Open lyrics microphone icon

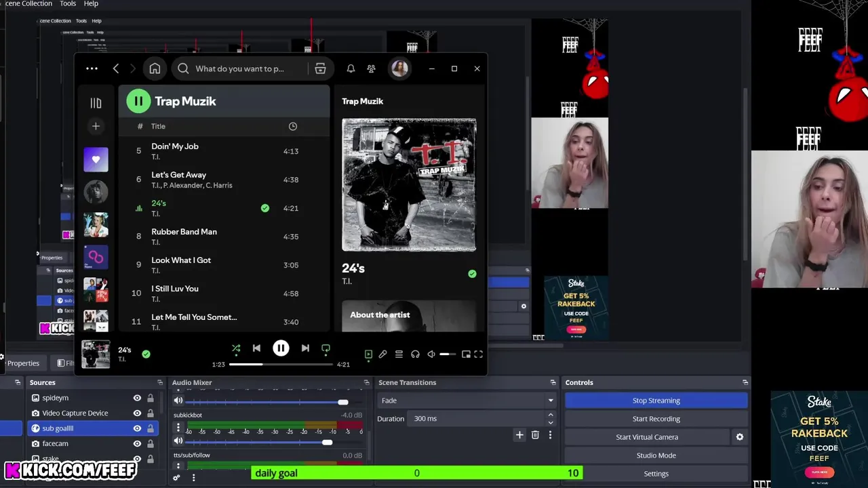click(383, 354)
